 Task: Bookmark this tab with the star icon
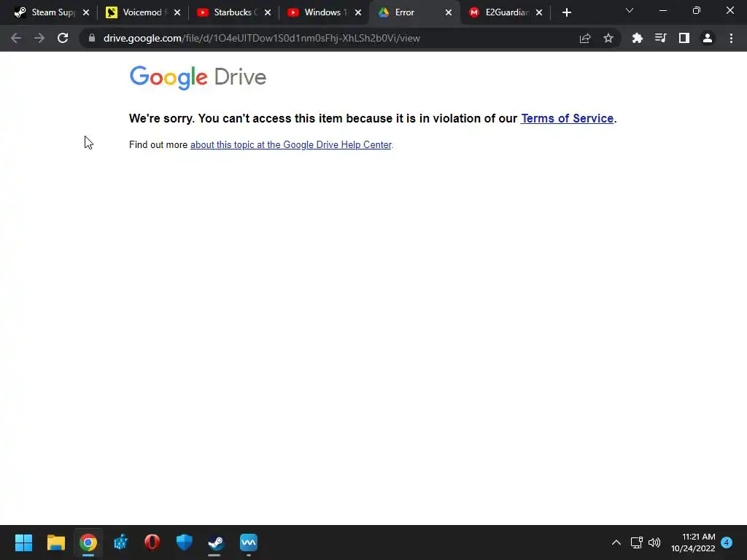tap(608, 38)
